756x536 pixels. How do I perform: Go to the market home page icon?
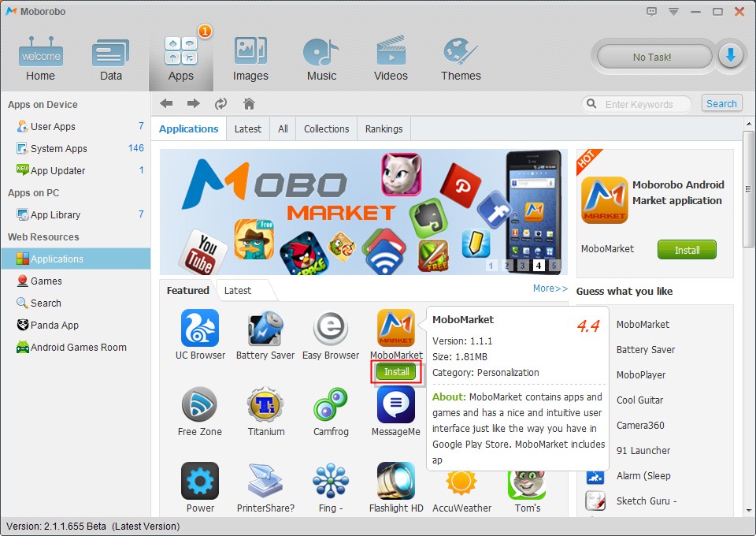(249, 103)
